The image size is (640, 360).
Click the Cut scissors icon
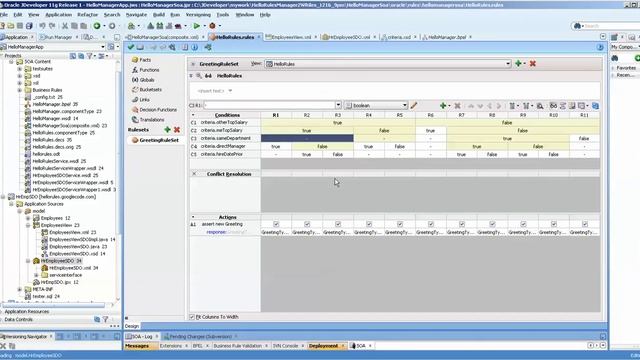click(x=64, y=26)
